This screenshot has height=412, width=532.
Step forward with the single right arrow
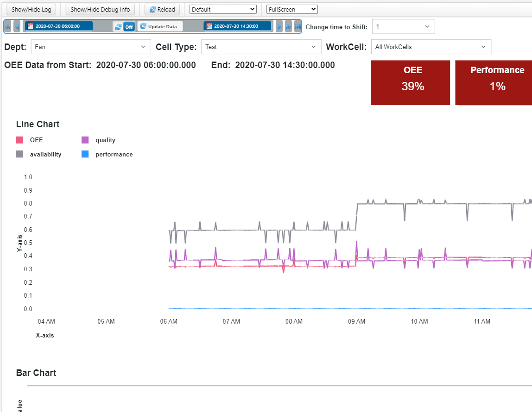point(279,27)
